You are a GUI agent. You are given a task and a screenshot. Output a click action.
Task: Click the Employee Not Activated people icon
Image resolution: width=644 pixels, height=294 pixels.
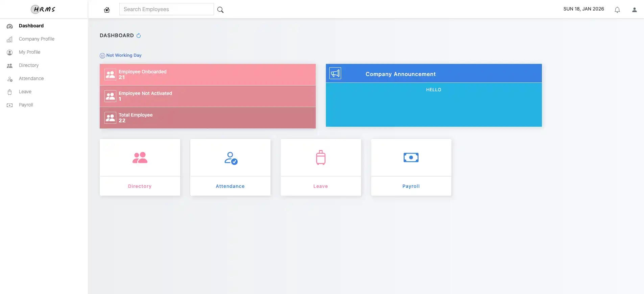(x=110, y=96)
